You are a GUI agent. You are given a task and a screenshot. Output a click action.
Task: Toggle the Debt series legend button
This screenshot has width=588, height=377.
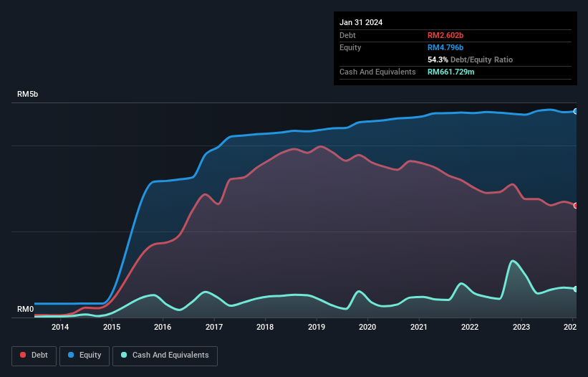[34, 355]
